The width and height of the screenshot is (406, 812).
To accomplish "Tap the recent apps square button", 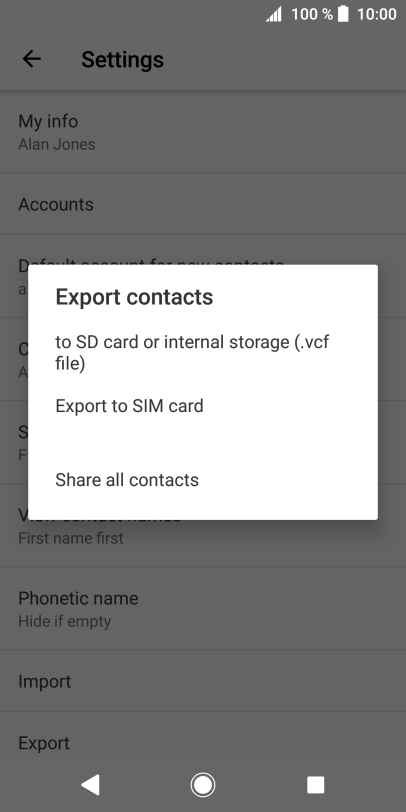I will pos(315,785).
